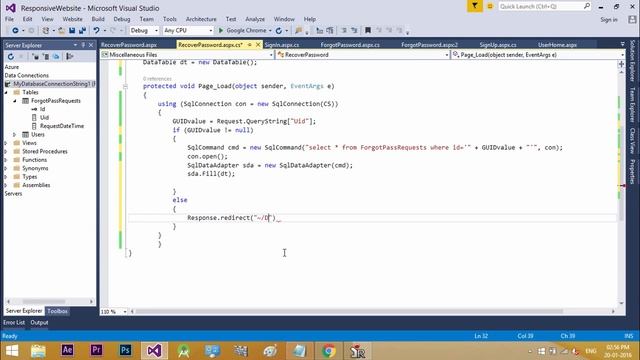Collapse the Tables tree node
The image size is (640, 360).
6,93
